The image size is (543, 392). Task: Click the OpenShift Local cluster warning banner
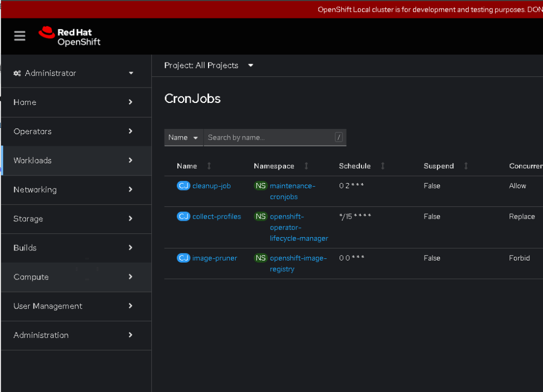[x=272, y=10]
